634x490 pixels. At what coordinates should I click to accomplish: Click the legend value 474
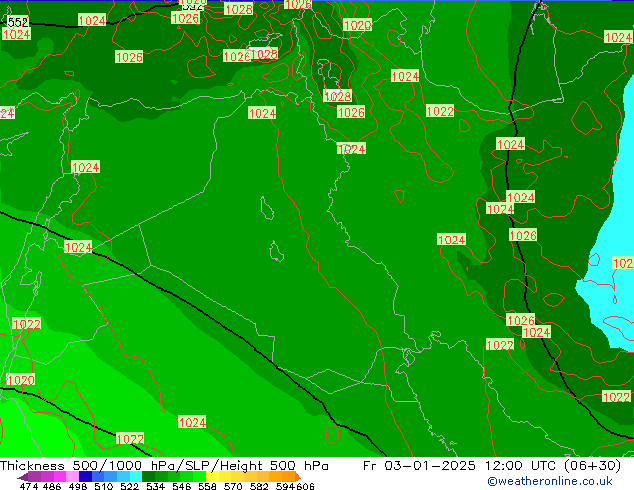point(29,486)
